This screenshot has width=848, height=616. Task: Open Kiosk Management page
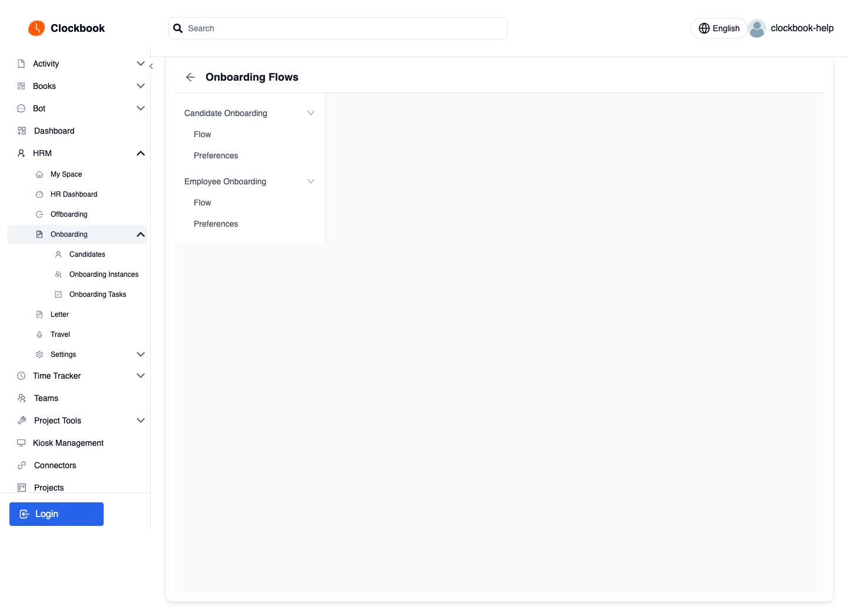(x=68, y=443)
